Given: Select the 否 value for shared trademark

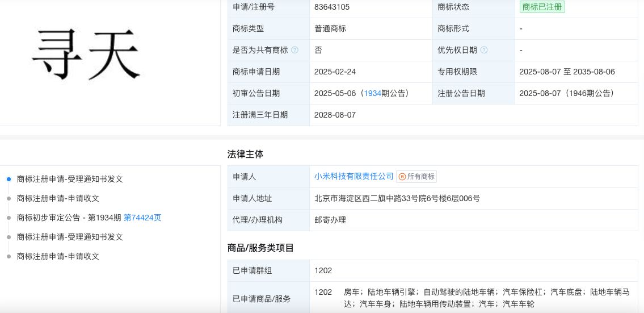Looking at the screenshot, I should click(318, 50).
